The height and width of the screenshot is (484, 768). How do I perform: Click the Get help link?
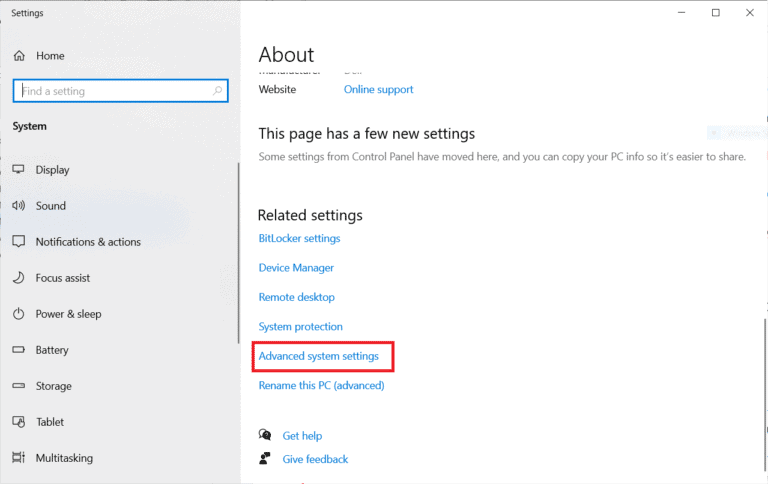coord(302,436)
